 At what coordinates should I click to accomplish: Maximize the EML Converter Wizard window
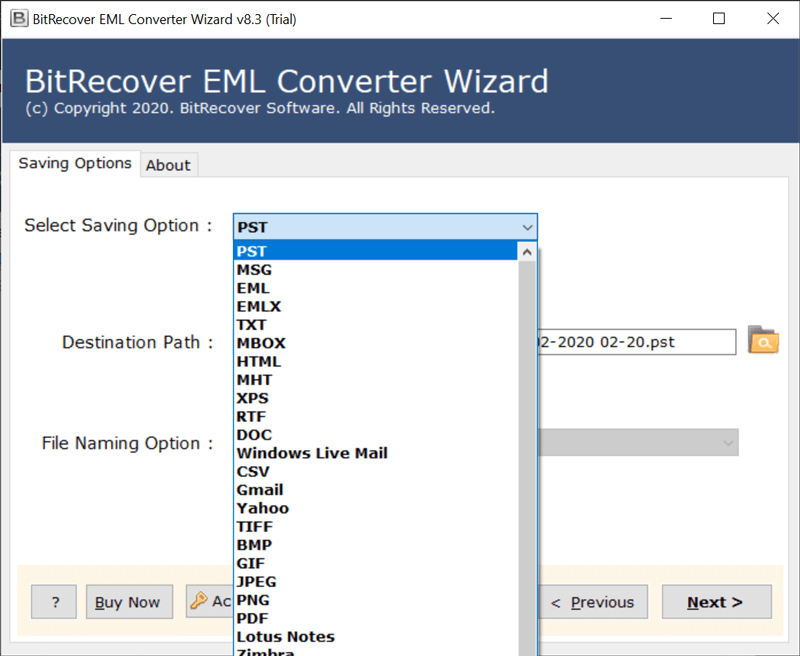pos(719,18)
